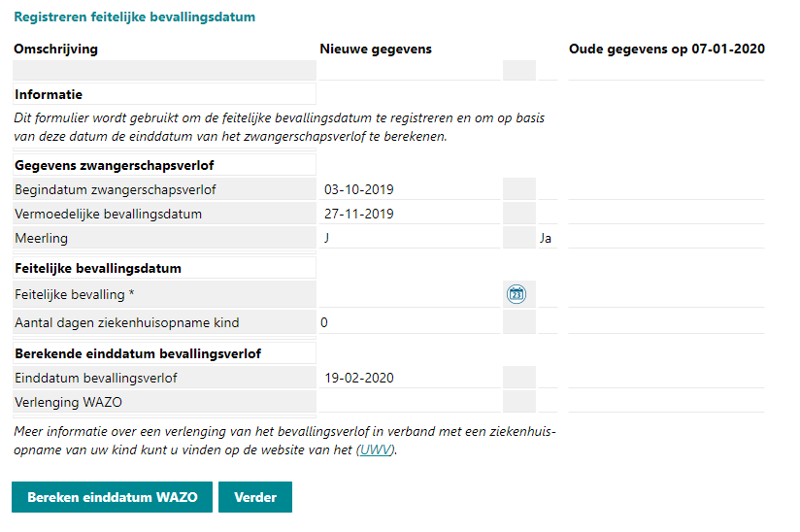This screenshot has width=800, height=532.
Task: Click the Ja text next to Meerling
Action: pos(546,238)
